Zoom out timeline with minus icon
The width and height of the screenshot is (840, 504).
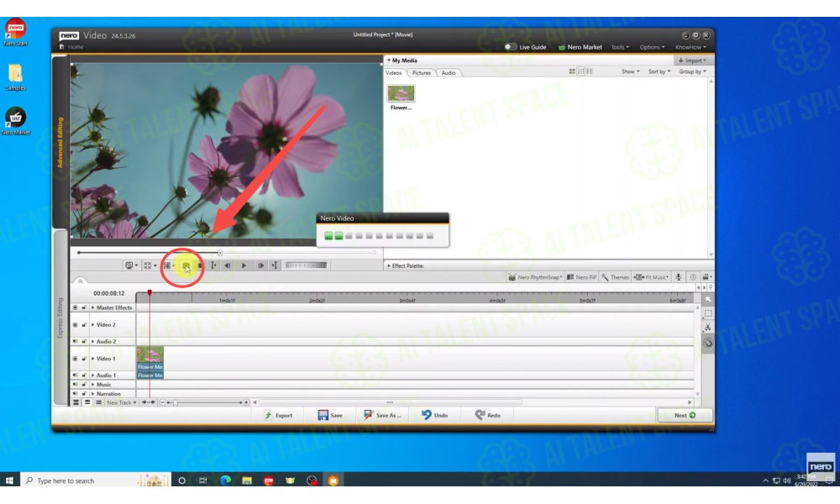tap(163, 402)
